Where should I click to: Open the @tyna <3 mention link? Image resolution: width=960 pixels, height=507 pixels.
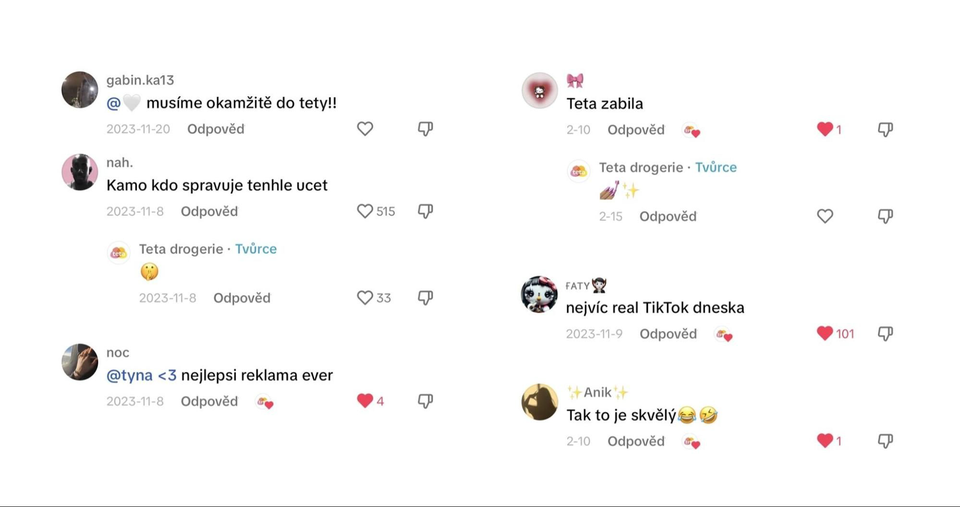(x=141, y=375)
